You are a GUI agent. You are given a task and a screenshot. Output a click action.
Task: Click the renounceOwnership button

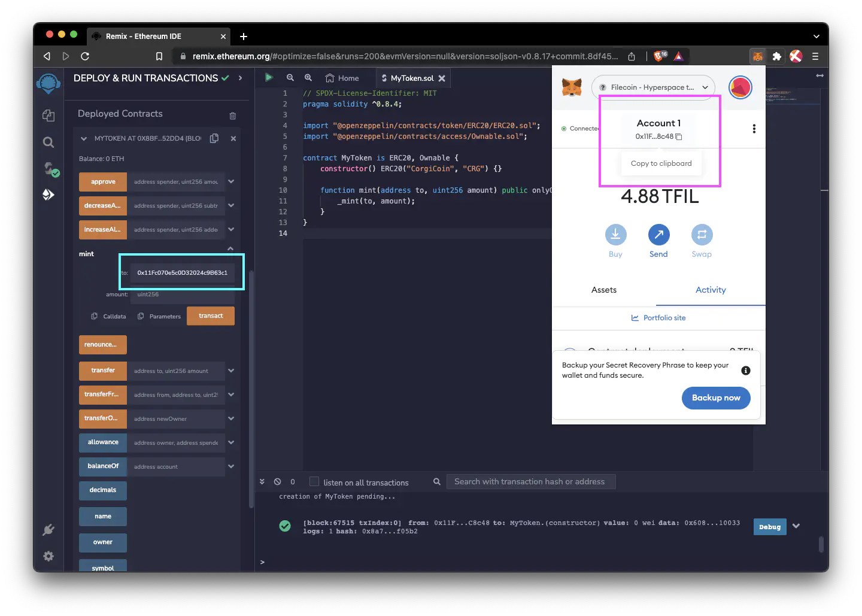coord(103,345)
